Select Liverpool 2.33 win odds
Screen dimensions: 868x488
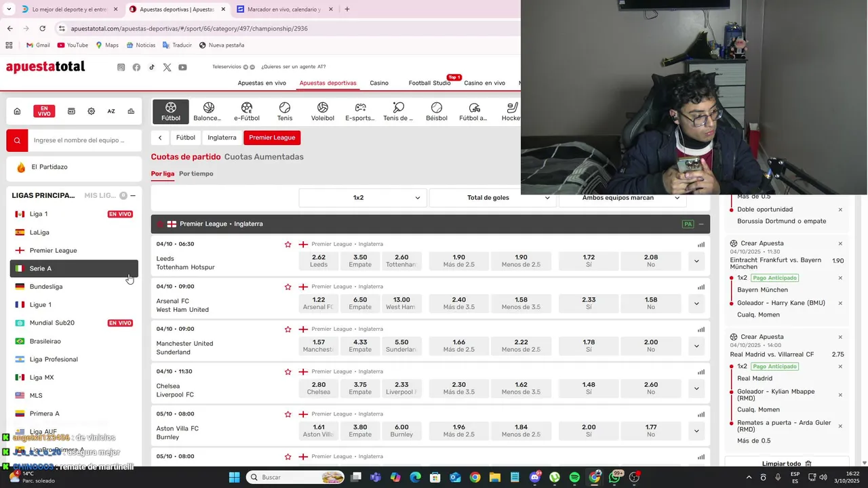401,388
